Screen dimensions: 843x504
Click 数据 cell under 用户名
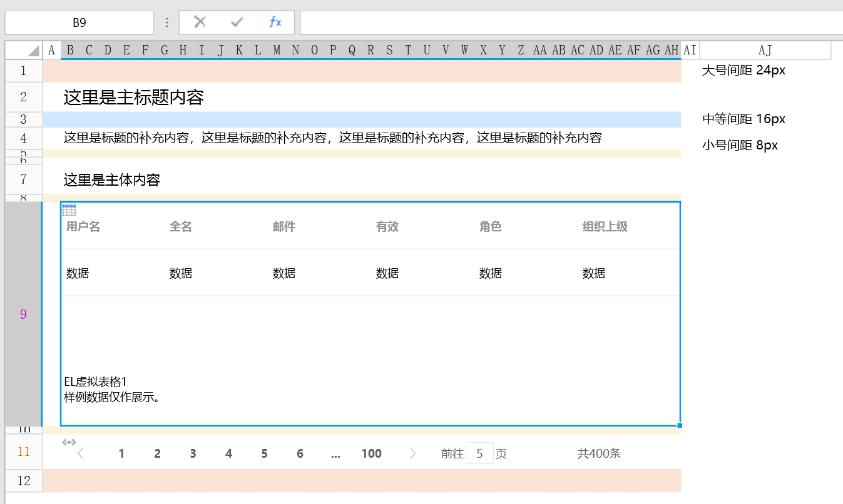click(x=78, y=273)
